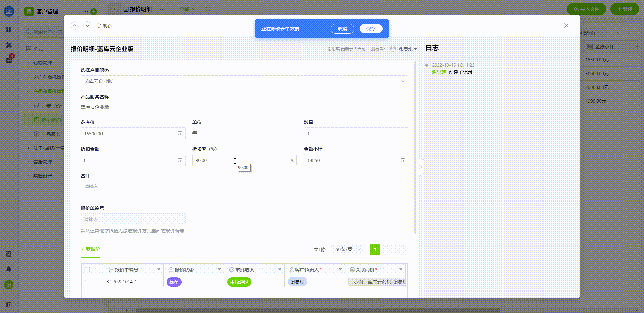Open the apps grid icon in left rail
Screen dimensions: 644x313
[x=9, y=30]
